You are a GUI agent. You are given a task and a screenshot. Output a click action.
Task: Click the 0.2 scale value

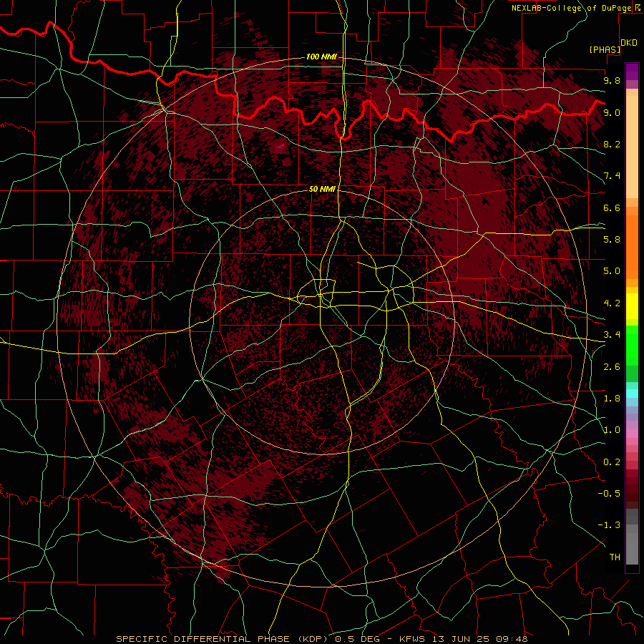[x=612, y=462]
